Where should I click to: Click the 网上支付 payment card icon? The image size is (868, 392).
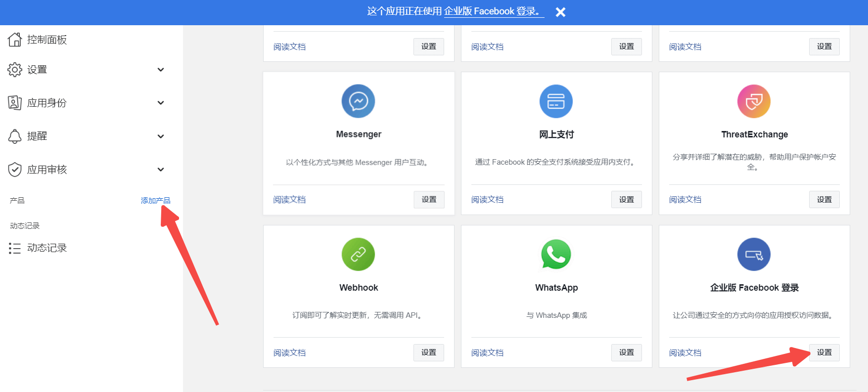point(556,101)
